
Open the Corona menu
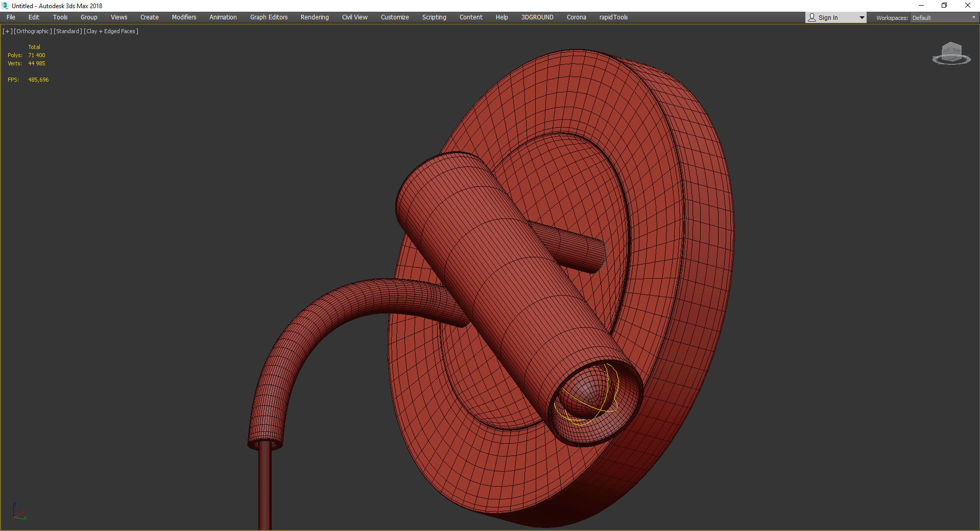click(576, 17)
